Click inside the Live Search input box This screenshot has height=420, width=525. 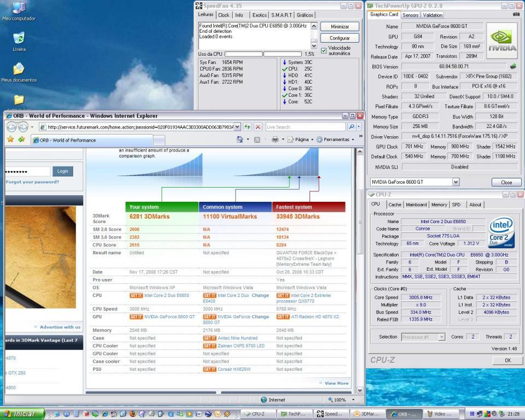[x=305, y=127]
